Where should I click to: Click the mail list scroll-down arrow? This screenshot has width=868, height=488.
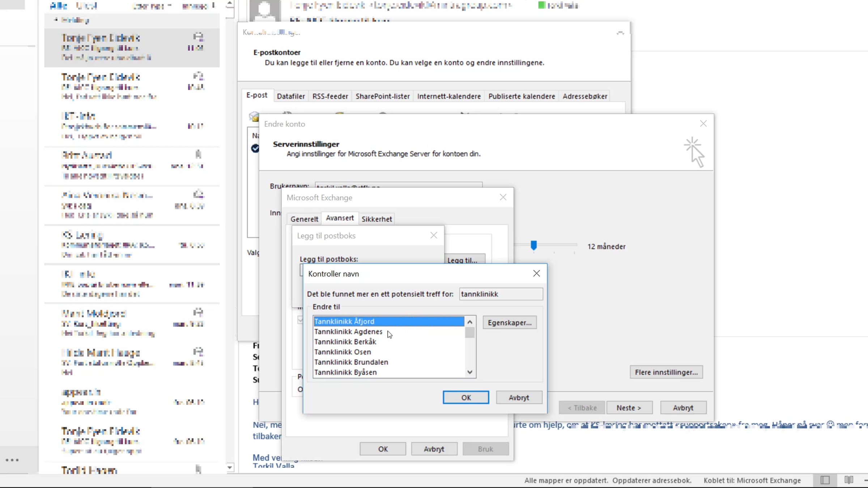click(230, 467)
